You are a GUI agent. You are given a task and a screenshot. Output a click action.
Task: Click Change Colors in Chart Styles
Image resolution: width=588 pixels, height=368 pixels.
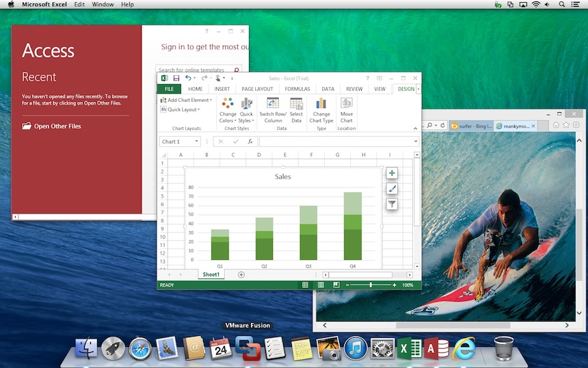coord(228,110)
